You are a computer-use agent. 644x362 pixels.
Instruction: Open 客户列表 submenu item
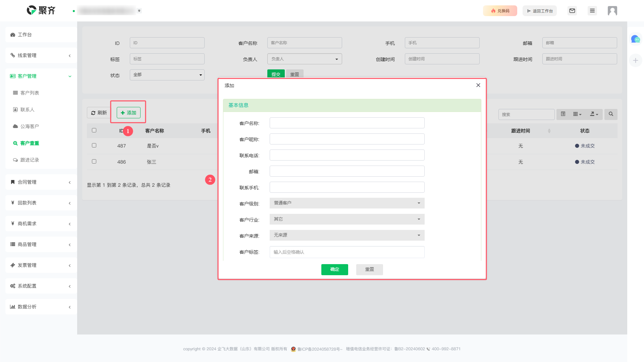(30, 93)
